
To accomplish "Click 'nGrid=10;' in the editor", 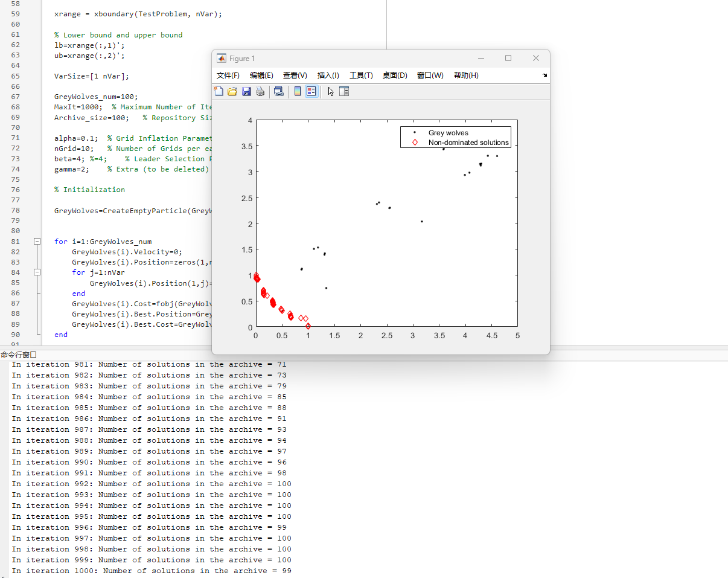I will pyautogui.click(x=74, y=149).
